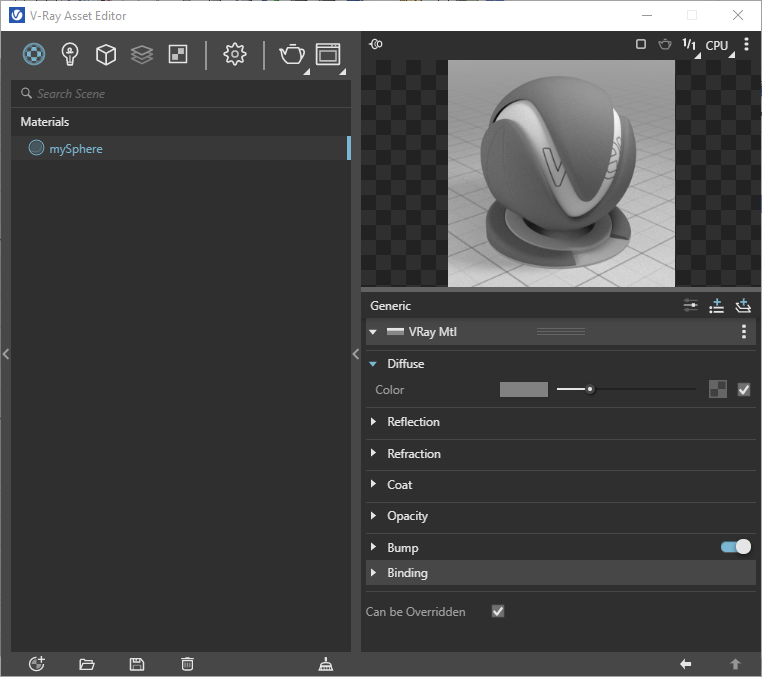Open the Render Elements layers icon
Screen dimensions: 762x677
(142, 54)
